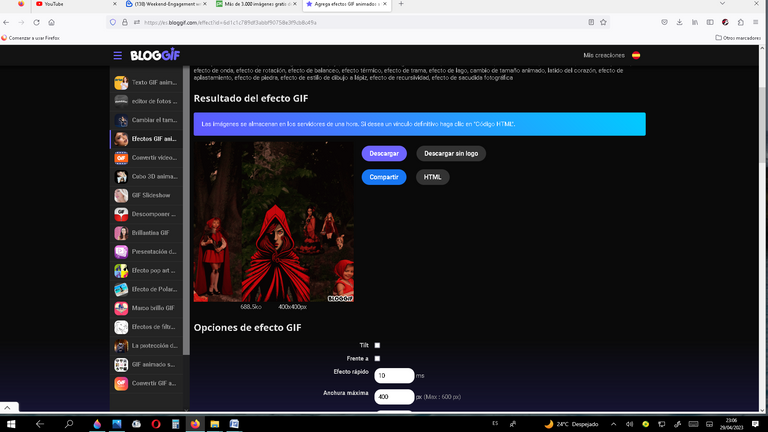Viewport: 768px width, 432px height.
Task: Open File Explorer from taskbar
Action: click(x=215, y=424)
